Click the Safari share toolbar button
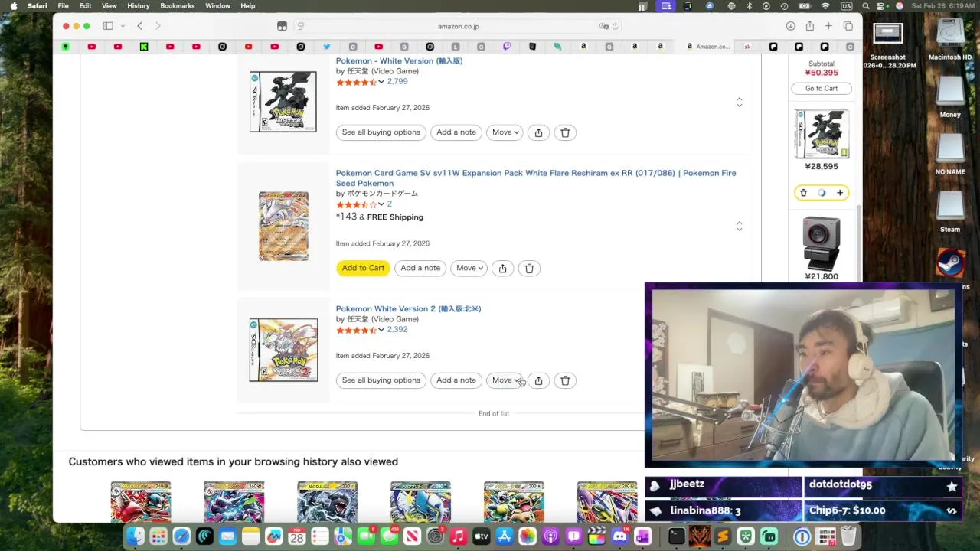Image resolution: width=980 pixels, height=551 pixels. point(810,26)
